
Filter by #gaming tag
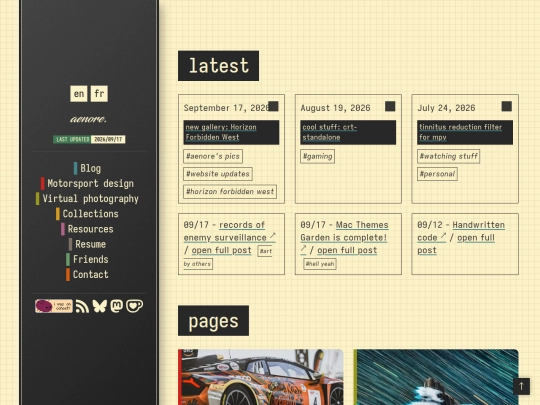(x=318, y=156)
